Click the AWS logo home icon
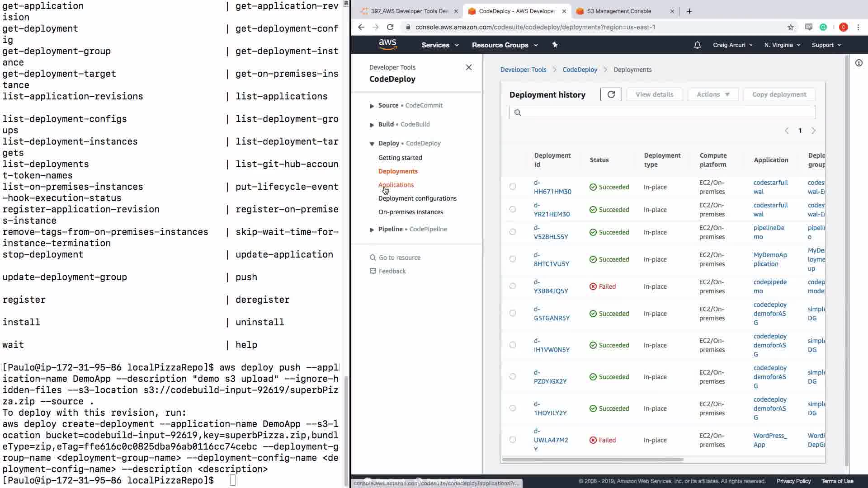The height and width of the screenshot is (488, 868). [387, 44]
